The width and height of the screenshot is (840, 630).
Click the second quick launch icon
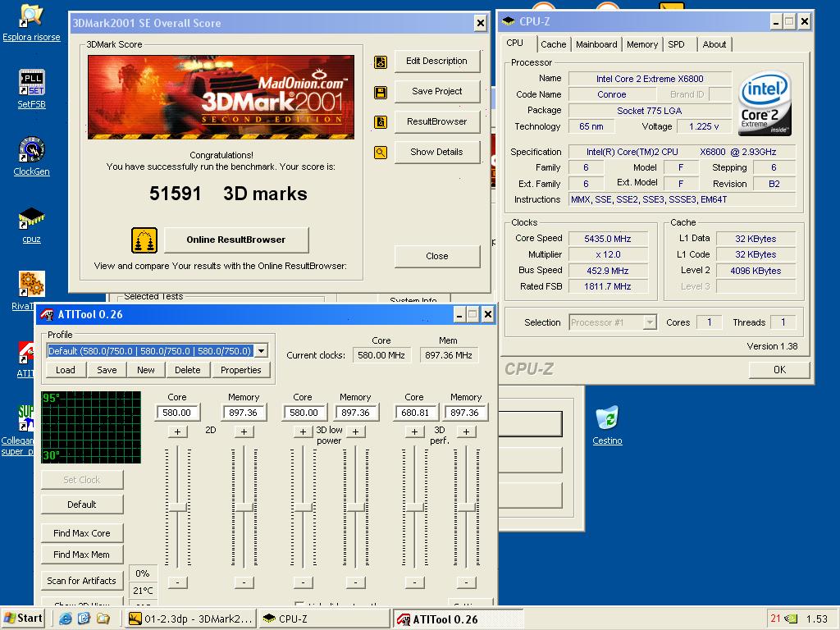[84, 619]
